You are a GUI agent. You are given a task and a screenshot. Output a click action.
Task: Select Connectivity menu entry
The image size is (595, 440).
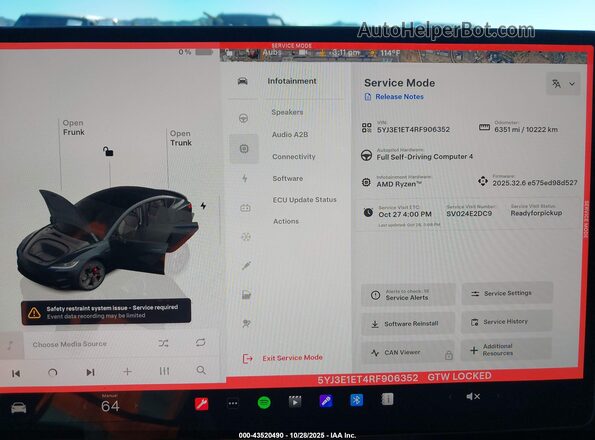pos(294,156)
